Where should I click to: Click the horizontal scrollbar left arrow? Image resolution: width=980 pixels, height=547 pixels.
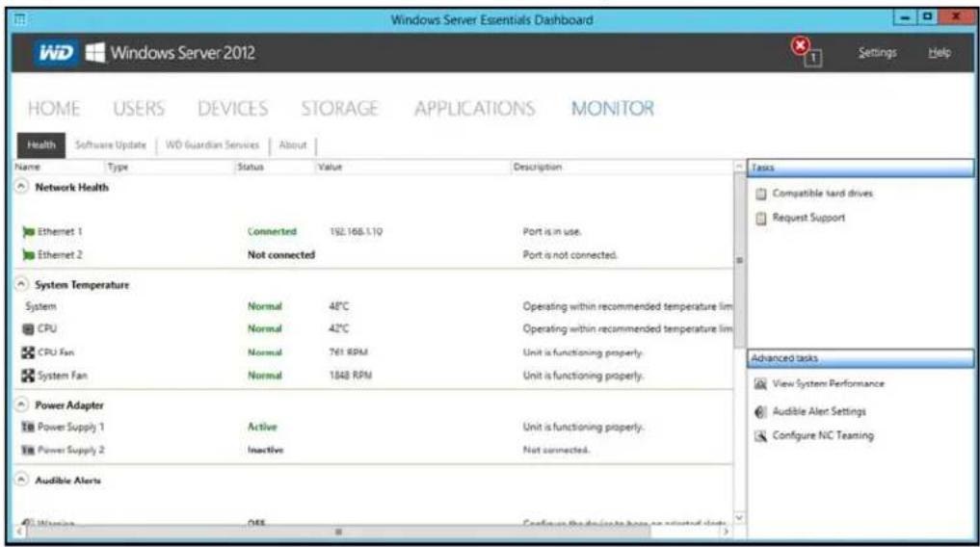(19, 532)
